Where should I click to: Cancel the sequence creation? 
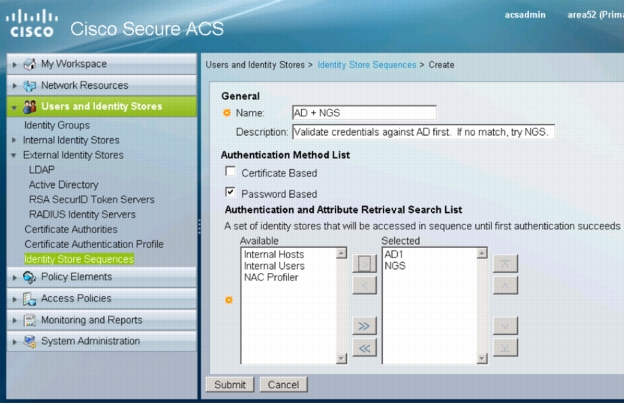(x=283, y=385)
